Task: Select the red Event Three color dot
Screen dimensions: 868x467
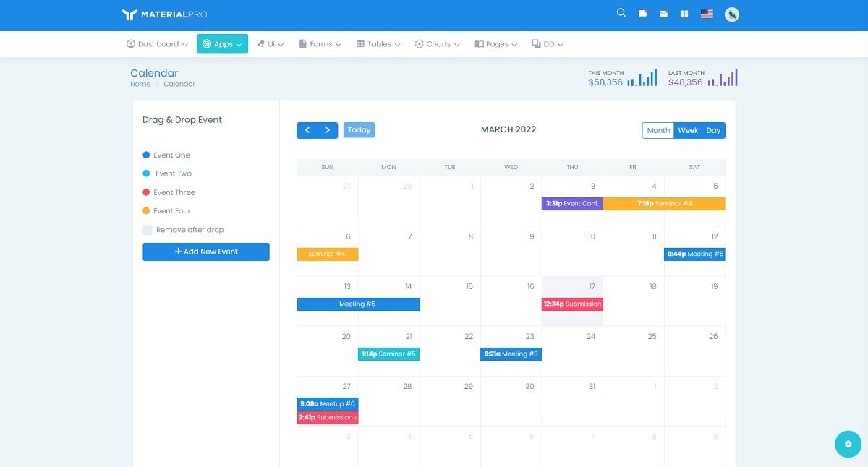Action: click(x=148, y=192)
